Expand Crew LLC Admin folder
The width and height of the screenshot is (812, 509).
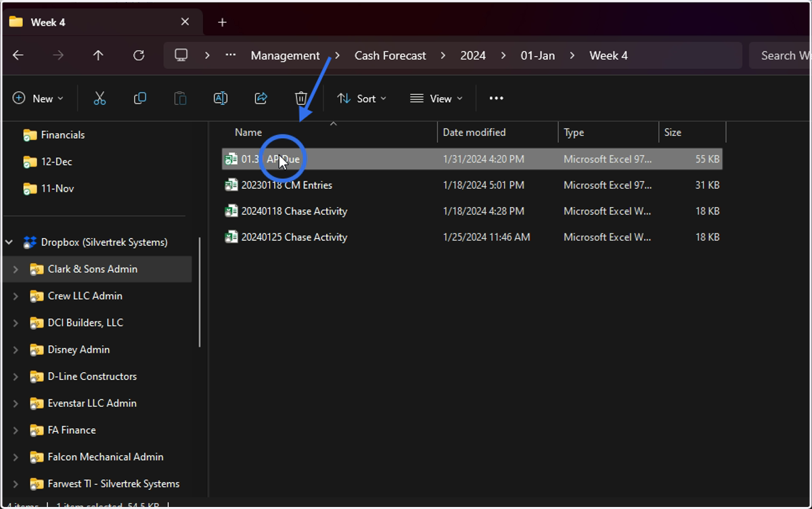pos(16,296)
